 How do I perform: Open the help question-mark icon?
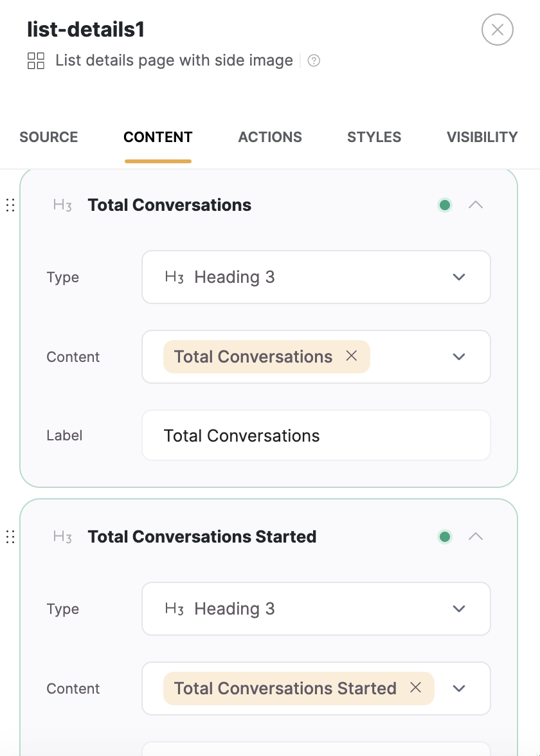pyautogui.click(x=313, y=60)
